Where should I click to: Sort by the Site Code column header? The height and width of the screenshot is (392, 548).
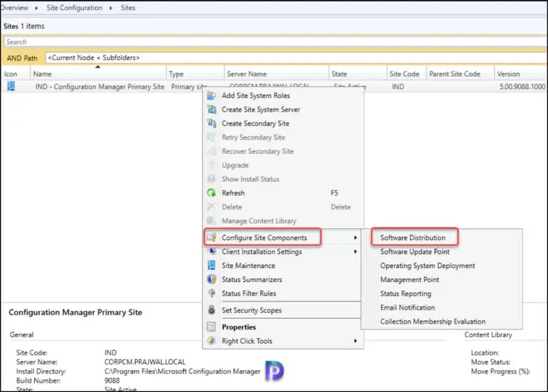407,74
